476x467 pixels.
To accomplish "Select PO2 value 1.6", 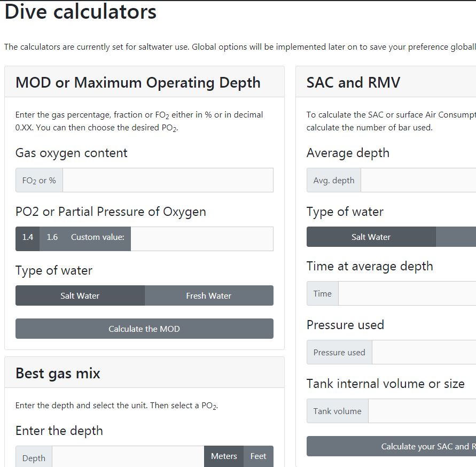I will coord(52,237).
